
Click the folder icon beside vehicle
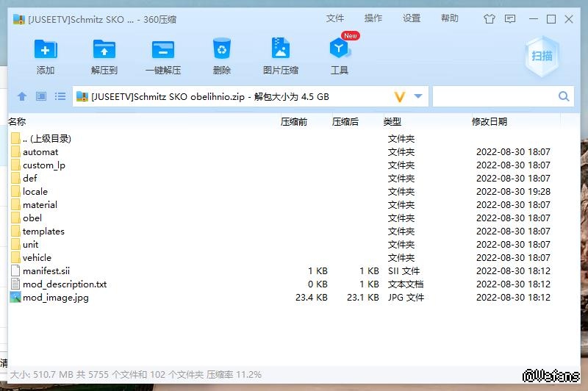pyautogui.click(x=15, y=257)
